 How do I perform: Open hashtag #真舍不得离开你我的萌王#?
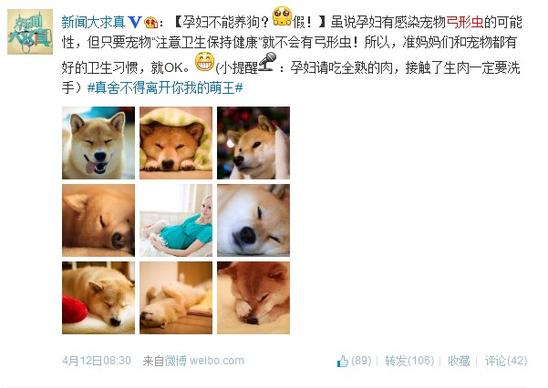click(x=165, y=88)
